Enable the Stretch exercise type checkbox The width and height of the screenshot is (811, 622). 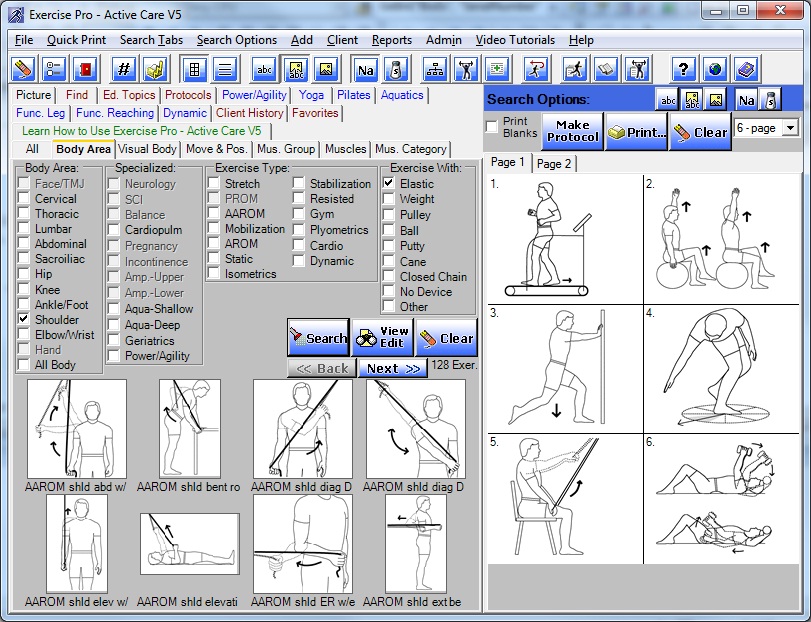tap(214, 183)
